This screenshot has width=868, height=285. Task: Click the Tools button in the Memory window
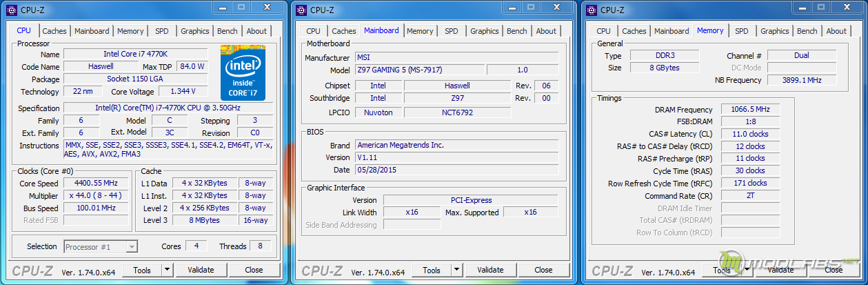(722, 270)
